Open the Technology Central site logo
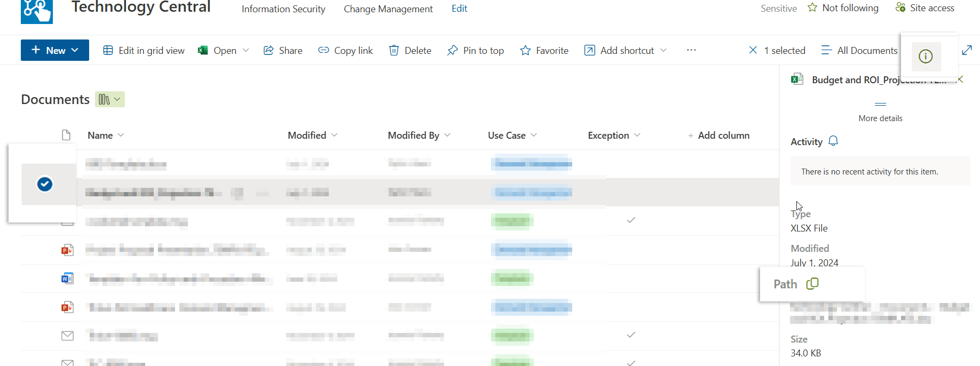The width and height of the screenshot is (980, 366). [37, 11]
